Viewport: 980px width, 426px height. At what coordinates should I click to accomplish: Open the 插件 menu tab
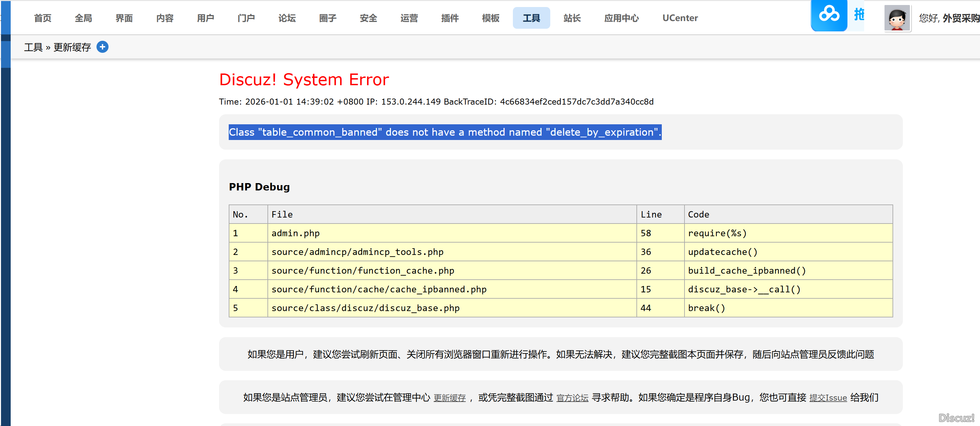coord(450,18)
